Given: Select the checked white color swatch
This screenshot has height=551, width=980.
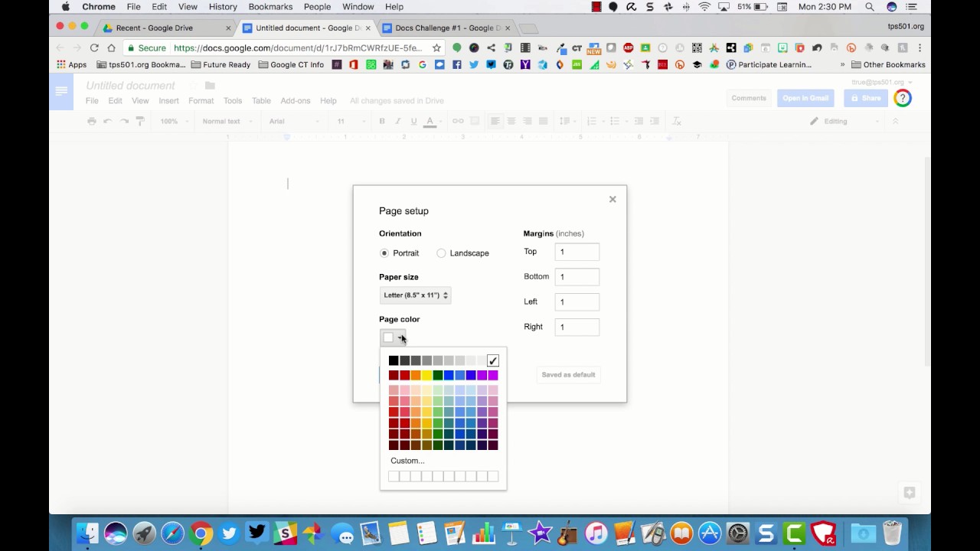Looking at the screenshot, I should tap(492, 360).
